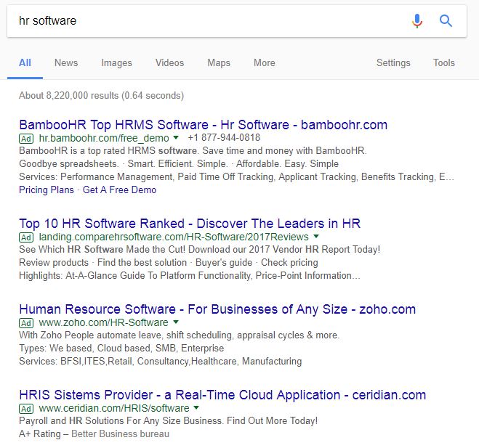Click Payroll and HR Solutions description line
This screenshot has width=479, height=448.
(169, 421)
